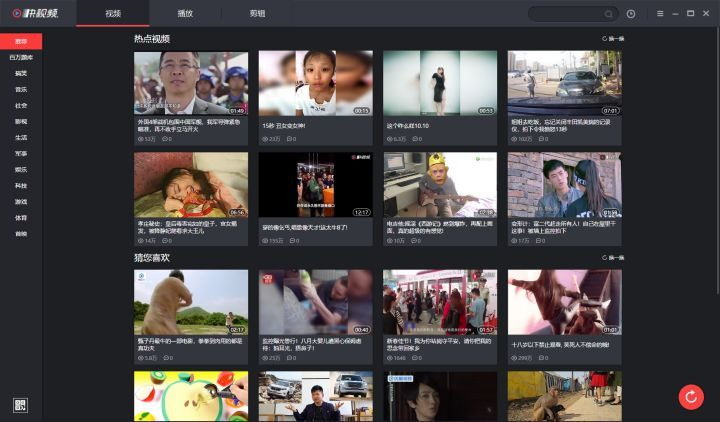720x422 pixels.
Task: Open the station crowd thumbnail 01:57
Action: pyautogui.click(x=440, y=302)
